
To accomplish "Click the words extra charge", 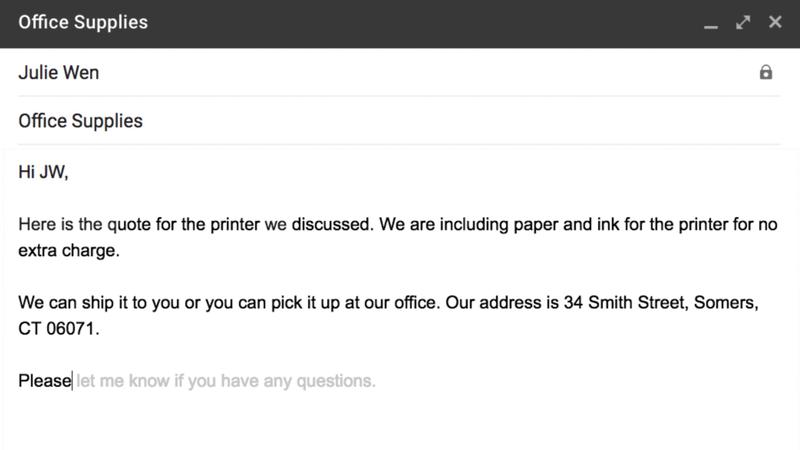I will tap(69, 251).
